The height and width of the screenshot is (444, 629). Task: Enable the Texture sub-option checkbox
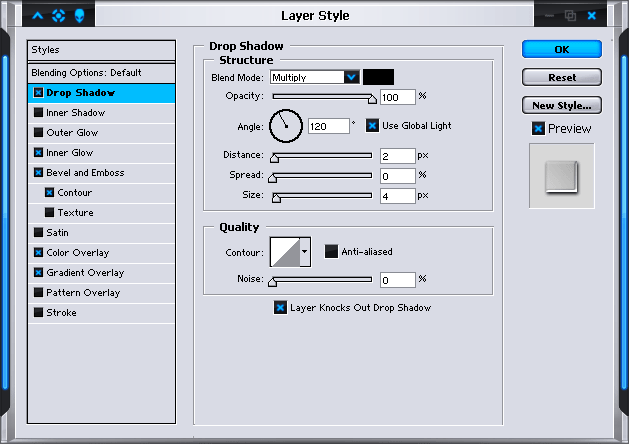[49, 212]
